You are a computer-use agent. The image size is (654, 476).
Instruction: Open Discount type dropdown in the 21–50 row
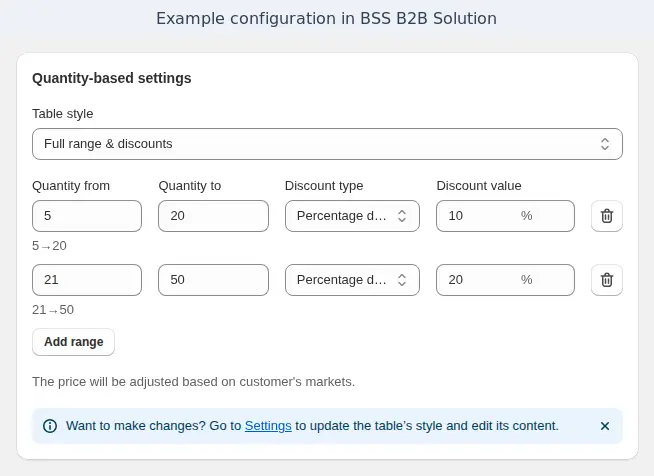click(x=352, y=280)
